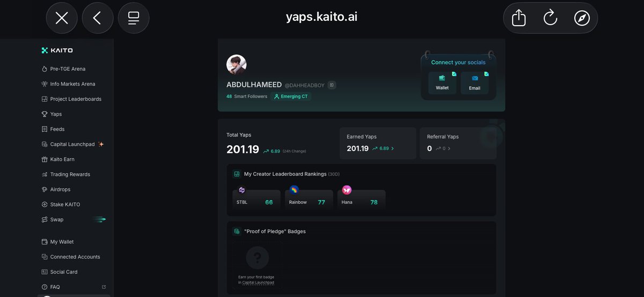Viewport: 644px width, 297px height.
Task: Click the Social Card icon
Action: [45, 272]
